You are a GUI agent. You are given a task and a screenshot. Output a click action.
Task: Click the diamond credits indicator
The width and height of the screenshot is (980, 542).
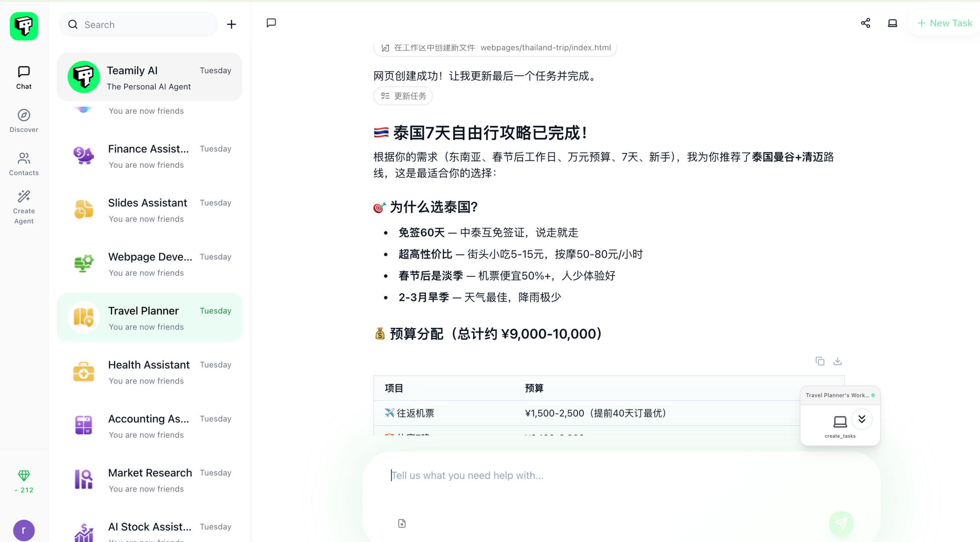tap(23, 476)
